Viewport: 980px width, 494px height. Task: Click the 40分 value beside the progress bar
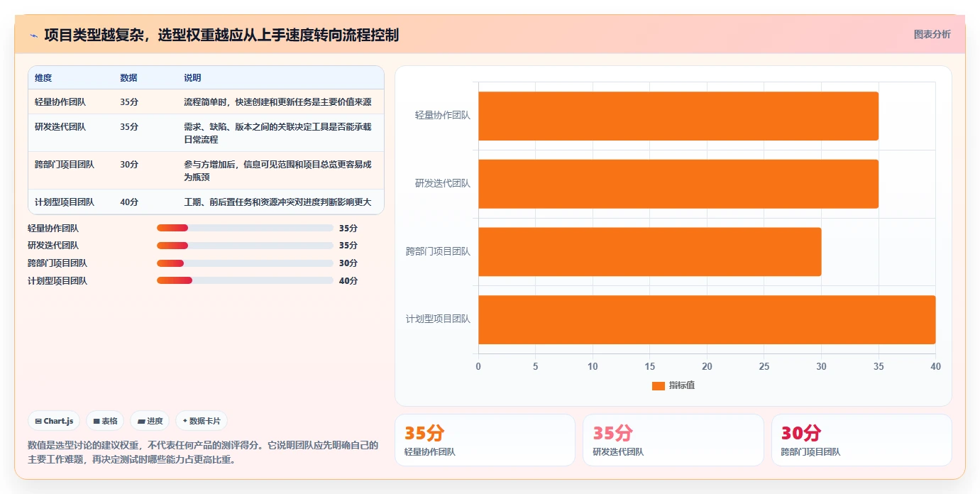pyautogui.click(x=348, y=280)
